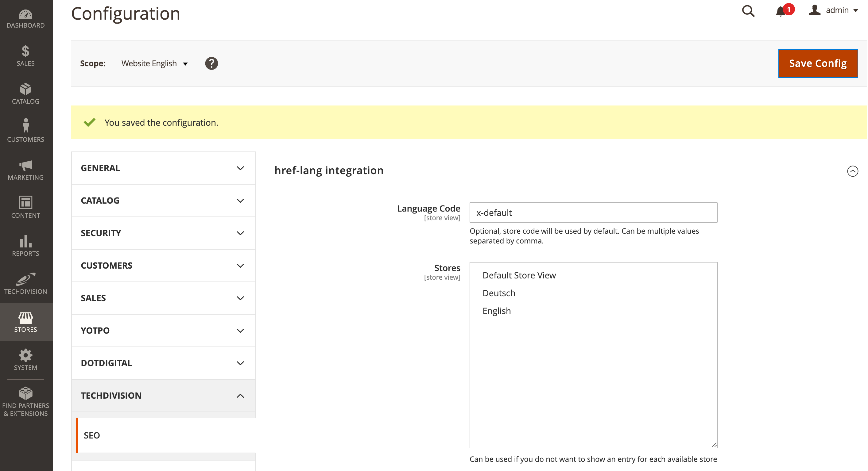868x471 pixels.
Task: Collapse the href-lang integration panel
Action: [x=853, y=171]
